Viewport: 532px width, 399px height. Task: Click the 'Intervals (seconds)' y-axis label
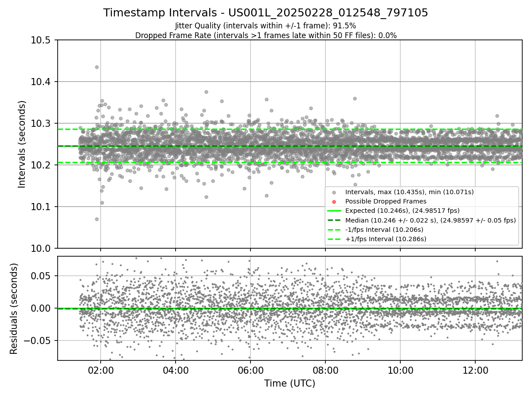click(x=22, y=144)
